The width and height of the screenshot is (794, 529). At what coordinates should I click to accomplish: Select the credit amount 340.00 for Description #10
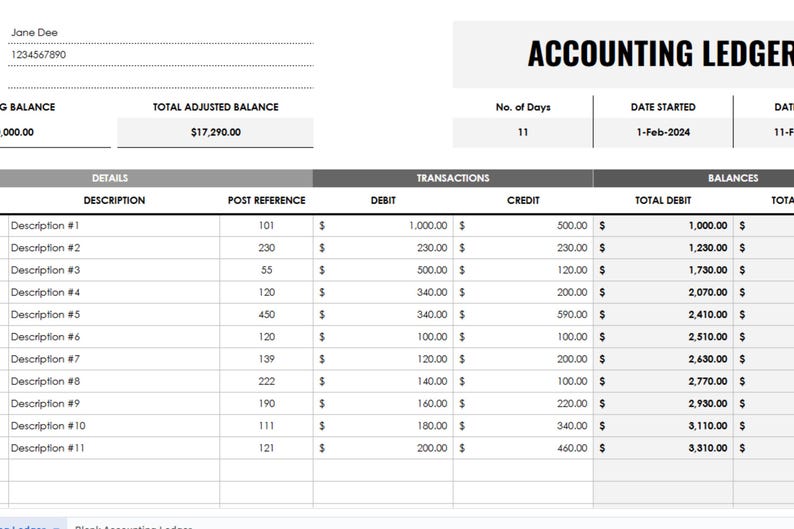pyautogui.click(x=523, y=426)
